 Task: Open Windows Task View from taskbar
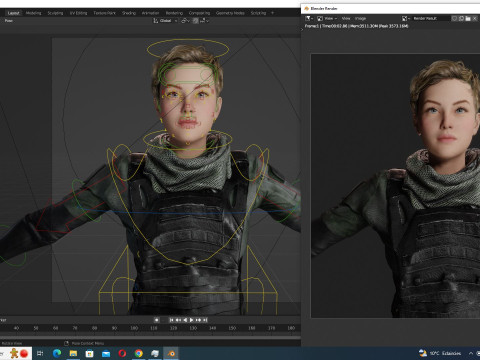click(40, 353)
